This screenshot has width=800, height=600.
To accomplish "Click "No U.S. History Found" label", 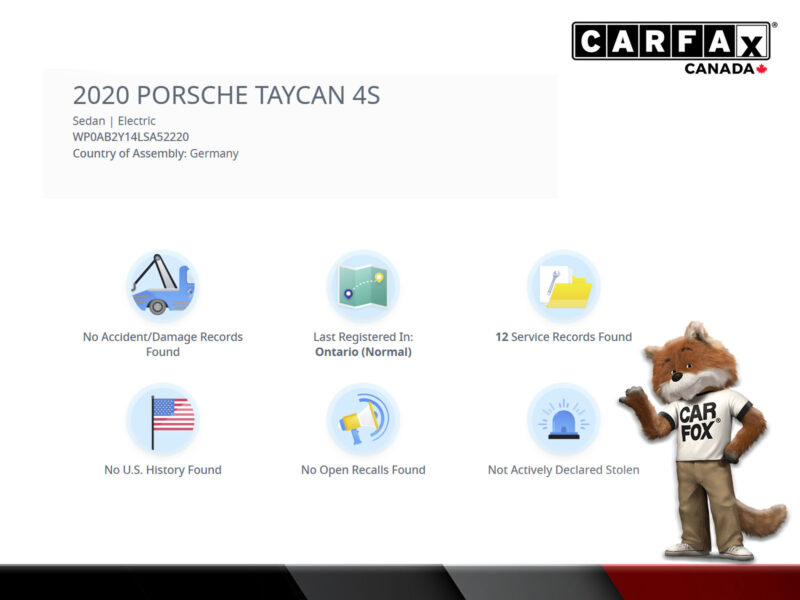I will coord(163,470).
